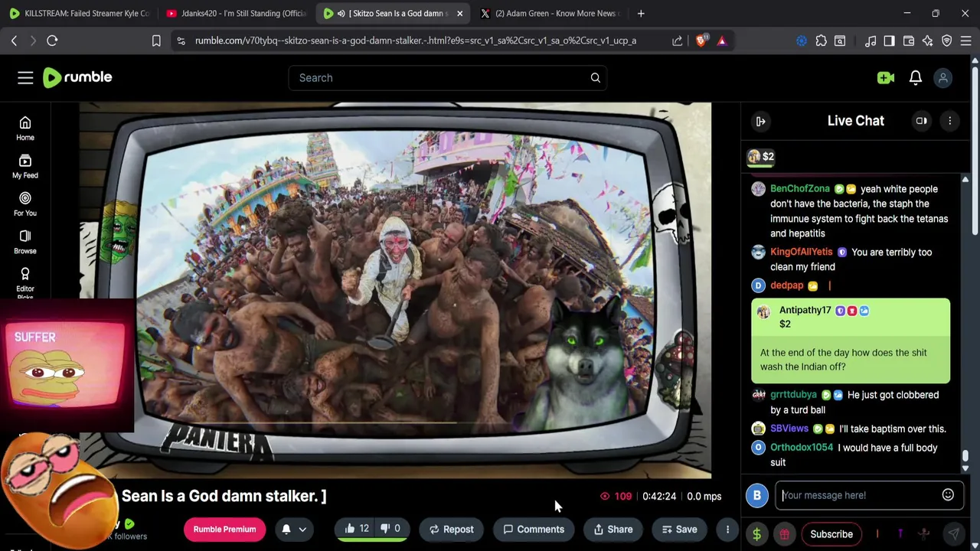Open Browse in the sidebar
The image size is (980, 551).
coord(25,241)
